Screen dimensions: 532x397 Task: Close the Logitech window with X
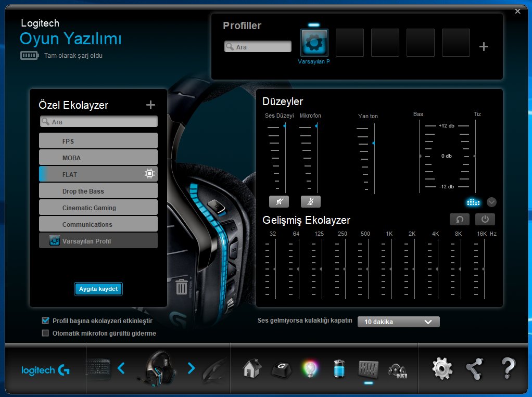(x=517, y=11)
